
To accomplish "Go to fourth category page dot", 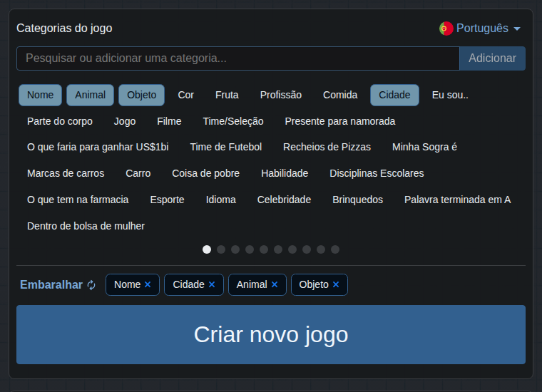I will pos(250,249).
